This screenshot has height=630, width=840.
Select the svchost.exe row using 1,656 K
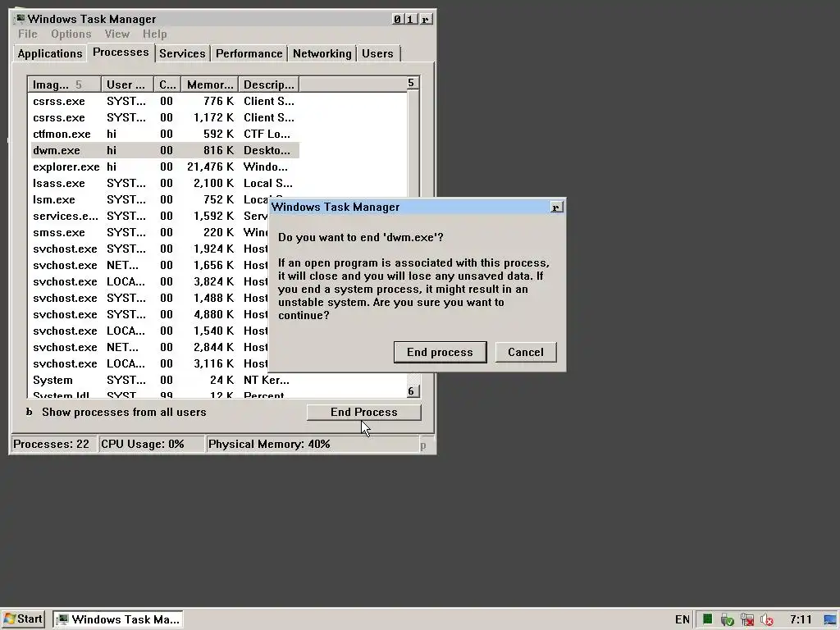149,265
